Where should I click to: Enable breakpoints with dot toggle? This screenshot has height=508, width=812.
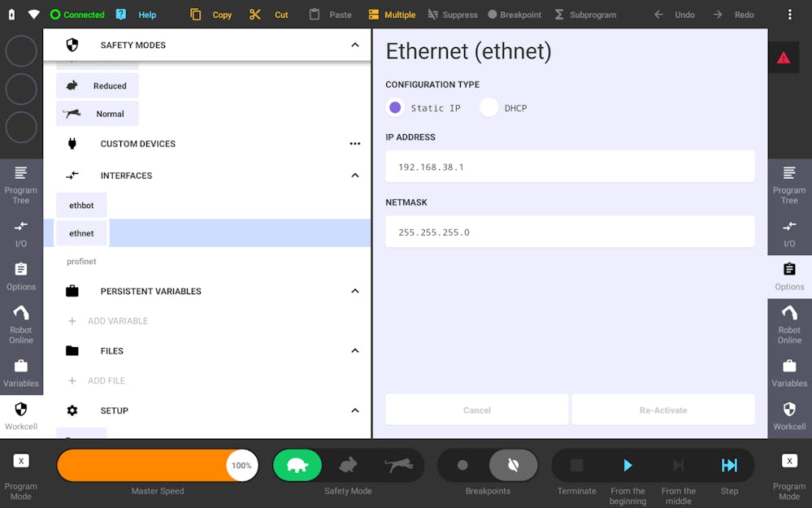(x=462, y=465)
